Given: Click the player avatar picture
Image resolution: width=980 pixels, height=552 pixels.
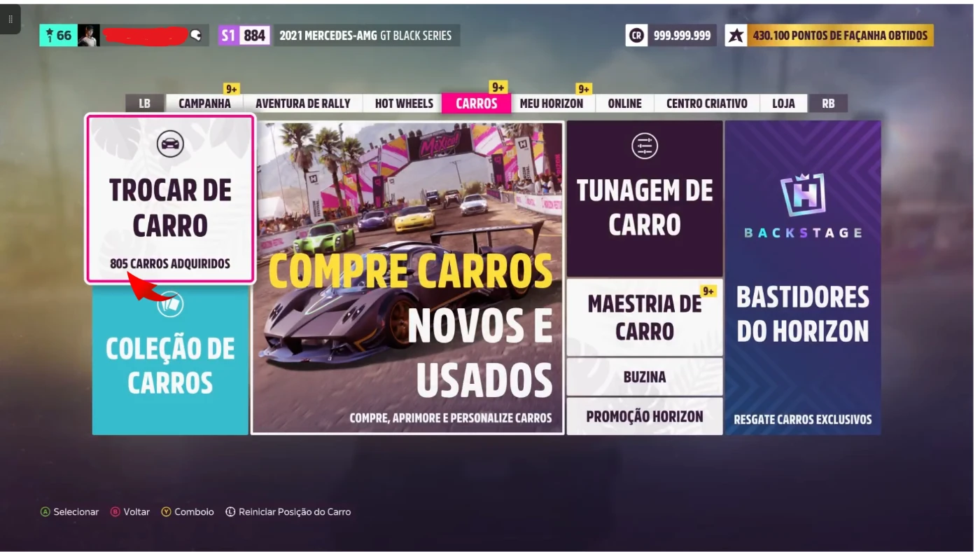Looking at the screenshot, I should (88, 36).
